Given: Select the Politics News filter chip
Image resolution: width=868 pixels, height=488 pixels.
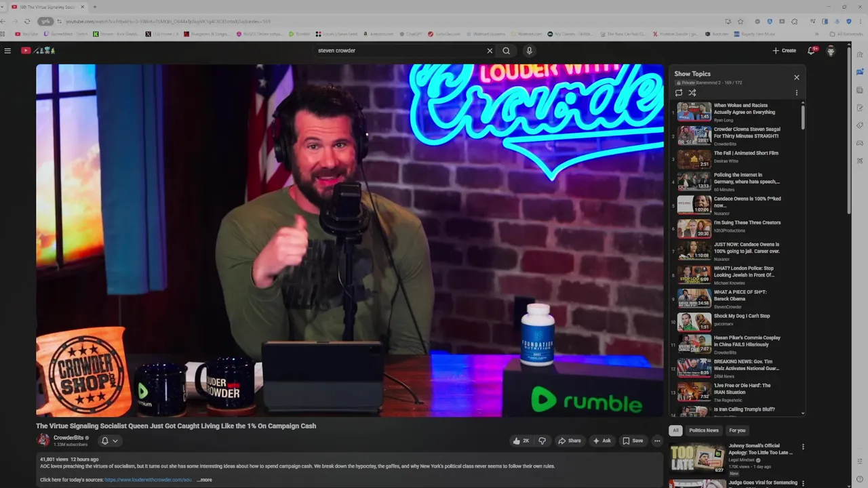Looking at the screenshot, I should click(704, 430).
